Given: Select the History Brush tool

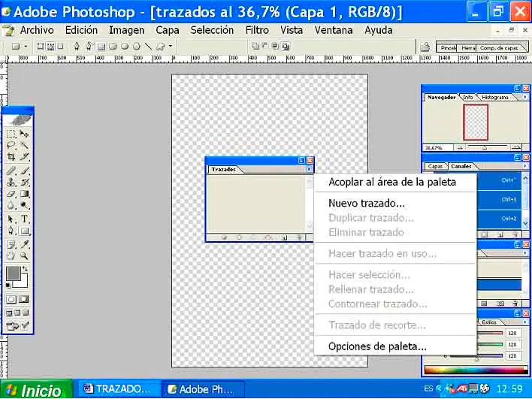Looking at the screenshot, I should 24,182.
